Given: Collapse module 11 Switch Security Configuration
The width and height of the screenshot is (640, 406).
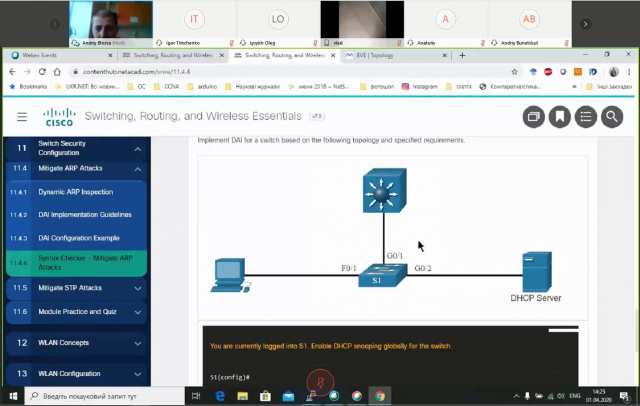Looking at the screenshot, I should (137, 148).
